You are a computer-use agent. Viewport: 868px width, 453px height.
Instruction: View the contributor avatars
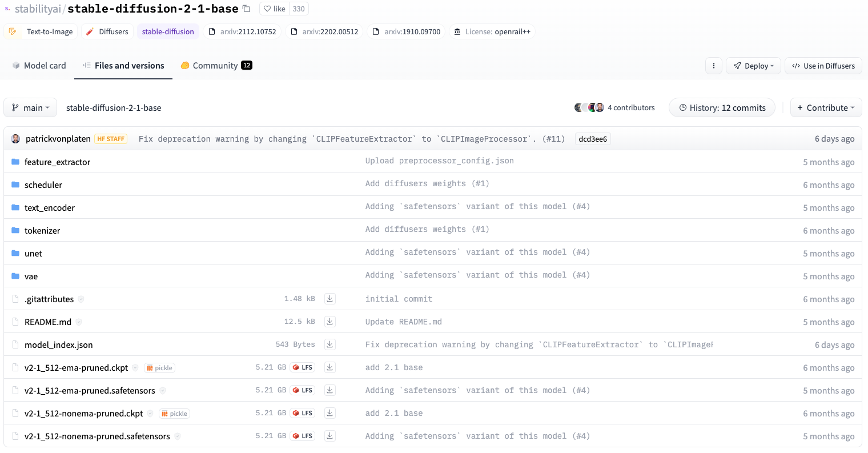589,107
